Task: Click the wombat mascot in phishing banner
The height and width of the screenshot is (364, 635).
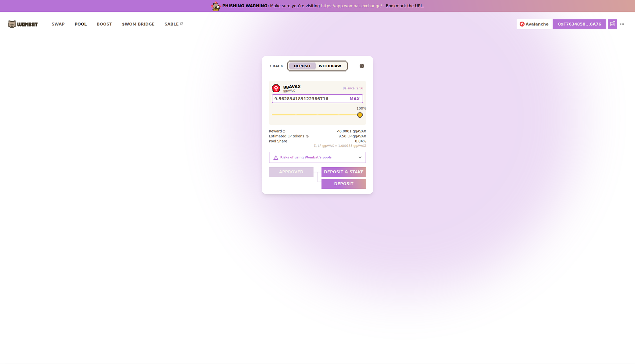Action: 216,6
